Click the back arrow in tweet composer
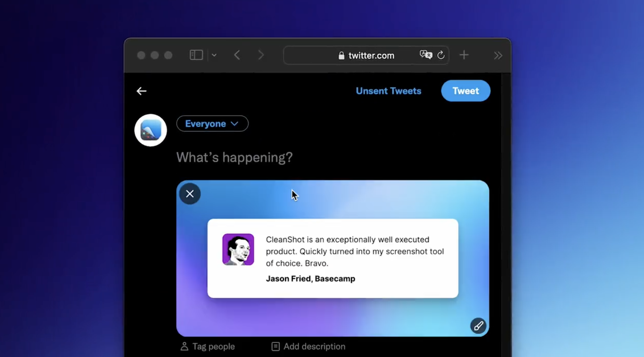The width and height of the screenshot is (644, 357). coord(141,91)
